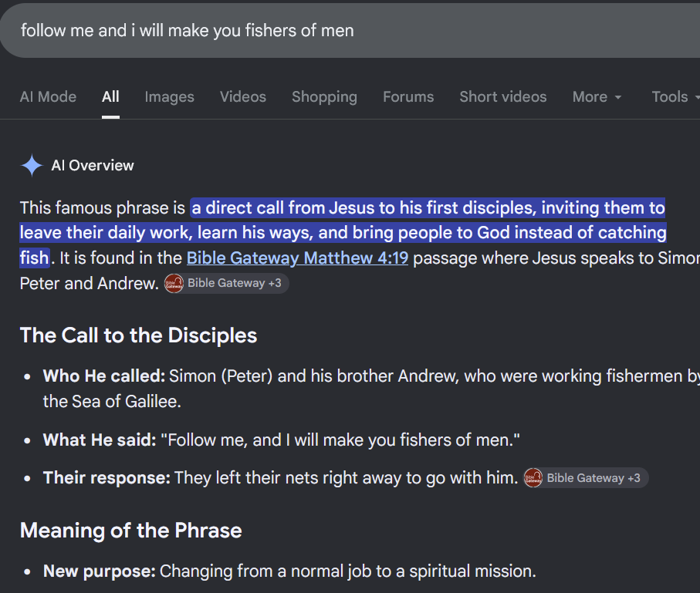This screenshot has width=700, height=593.
Task: Open the Tools menu
Action: point(675,97)
